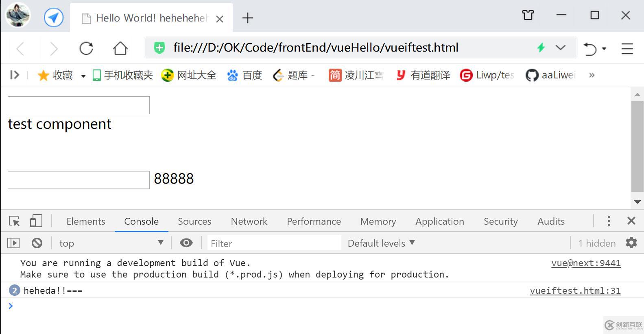Switch to the Performance tab

[x=314, y=221]
